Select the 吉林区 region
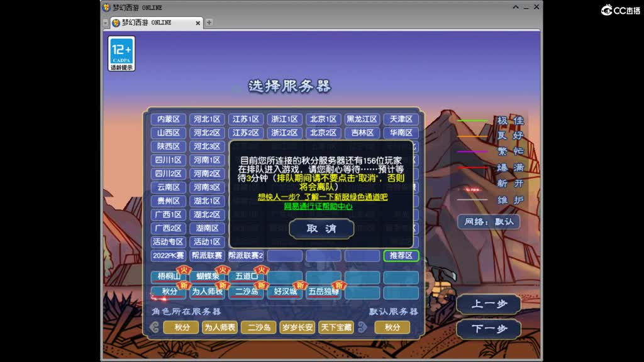The height and width of the screenshot is (362, 644). [x=362, y=133]
